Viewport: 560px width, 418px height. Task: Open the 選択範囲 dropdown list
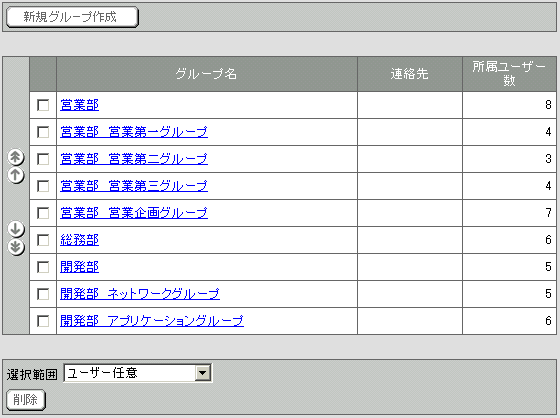pyautogui.click(x=138, y=373)
